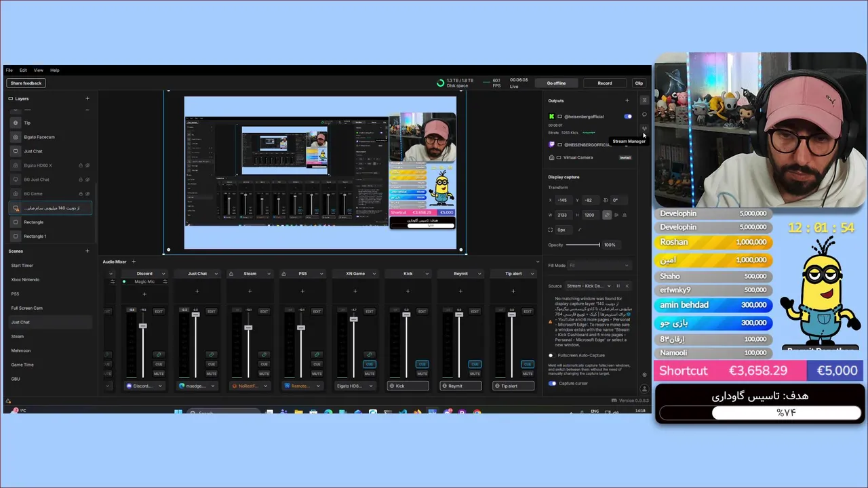Click the XN Game channel volume fader
This screenshot has height=488, width=868.
pos(354,319)
